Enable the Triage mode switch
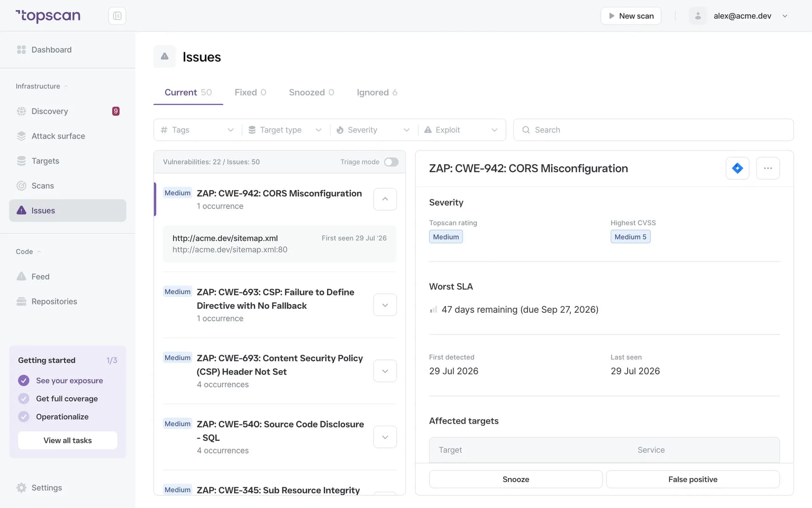The height and width of the screenshot is (508, 812). (391, 162)
